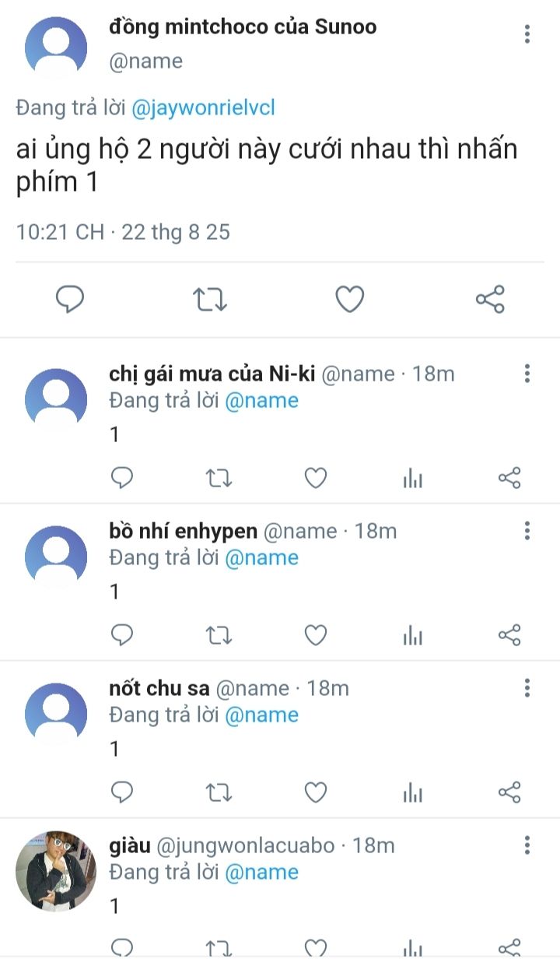Open options menu for Ni-ki reply
Viewport: 560px width, 959px height.
pyautogui.click(x=527, y=374)
